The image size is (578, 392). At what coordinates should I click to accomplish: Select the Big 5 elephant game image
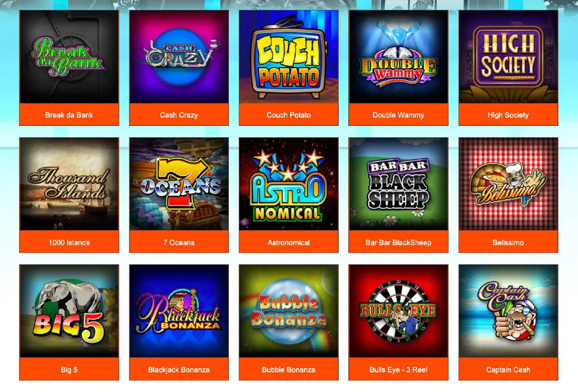point(69,311)
